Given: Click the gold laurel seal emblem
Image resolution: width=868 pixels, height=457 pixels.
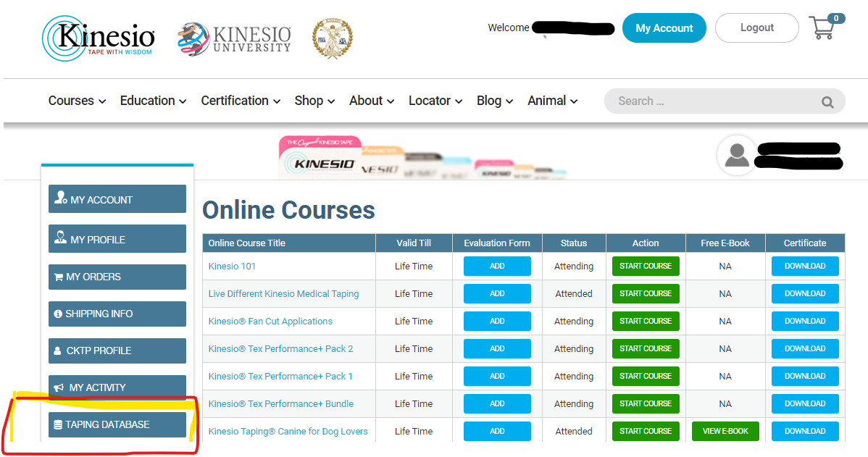Looking at the screenshot, I should coord(332,38).
